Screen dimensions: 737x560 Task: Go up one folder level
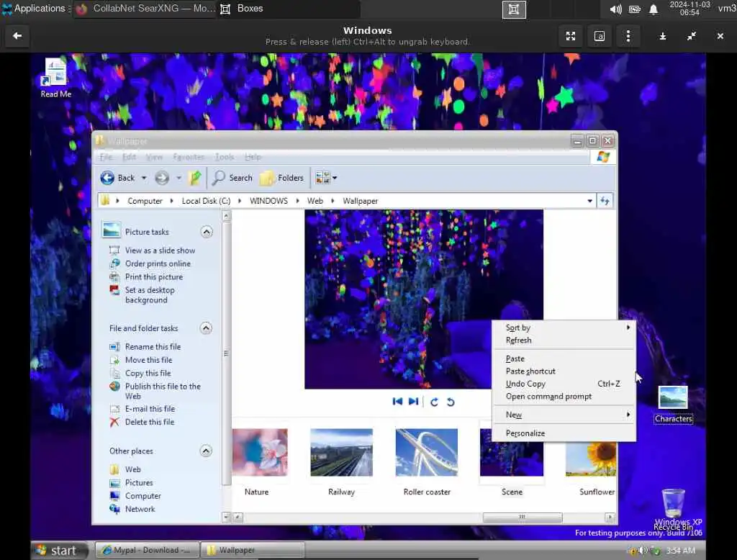tap(194, 178)
